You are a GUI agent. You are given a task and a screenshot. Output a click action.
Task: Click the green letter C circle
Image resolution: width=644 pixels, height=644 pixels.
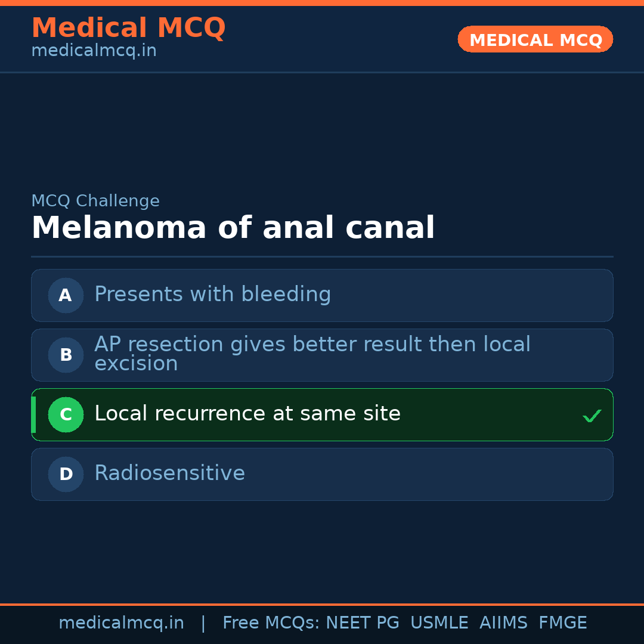[x=66, y=414]
